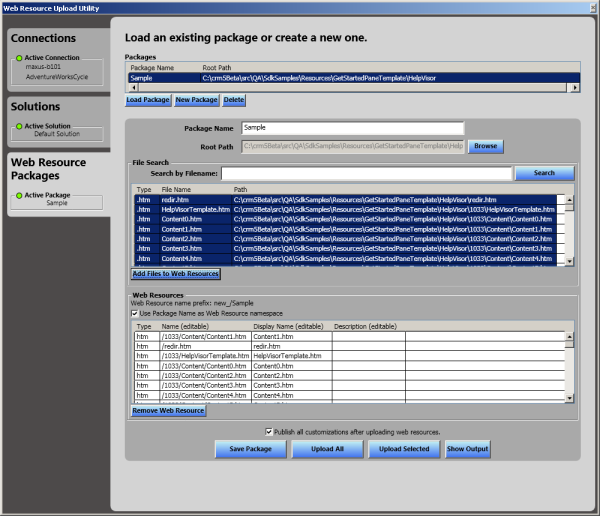The width and height of the screenshot is (600, 516).
Task: Click the Upload All button
Action: point(327,449)
